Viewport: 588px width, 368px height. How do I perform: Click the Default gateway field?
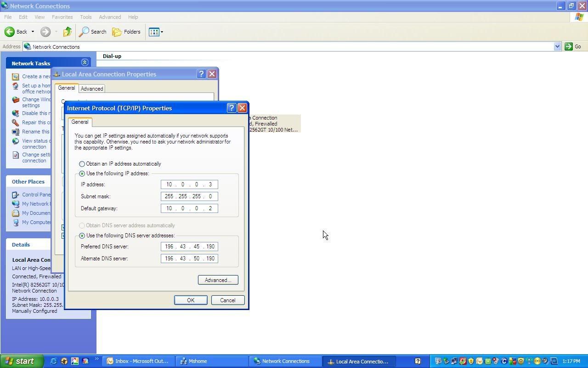[189, 208]
